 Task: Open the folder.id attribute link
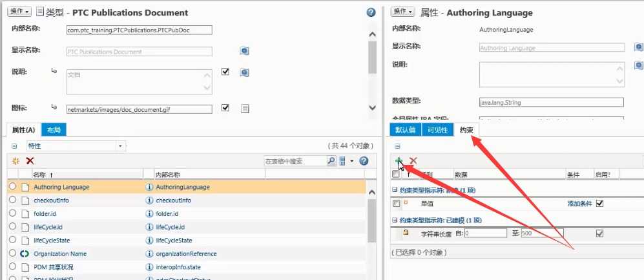pos(45,214)
